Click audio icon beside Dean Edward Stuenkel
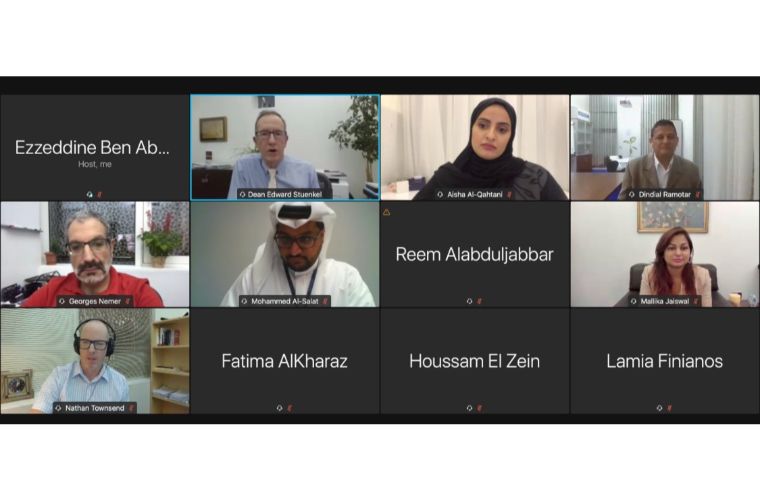This screenshot has width=760, height=500. (242, 194)
